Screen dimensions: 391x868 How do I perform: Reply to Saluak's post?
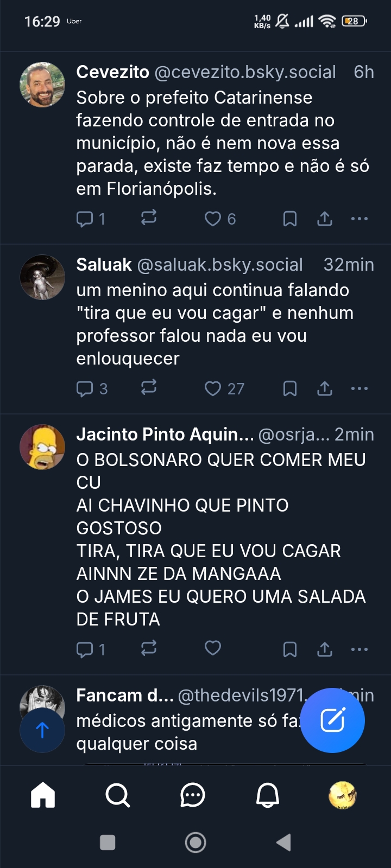click(85, 388)
